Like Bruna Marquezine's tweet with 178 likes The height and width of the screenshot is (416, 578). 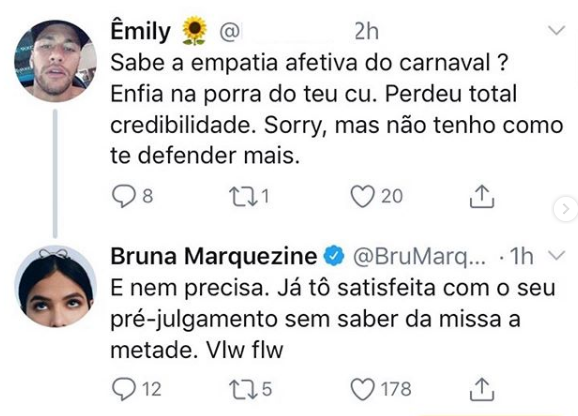[x=362, y=389]
